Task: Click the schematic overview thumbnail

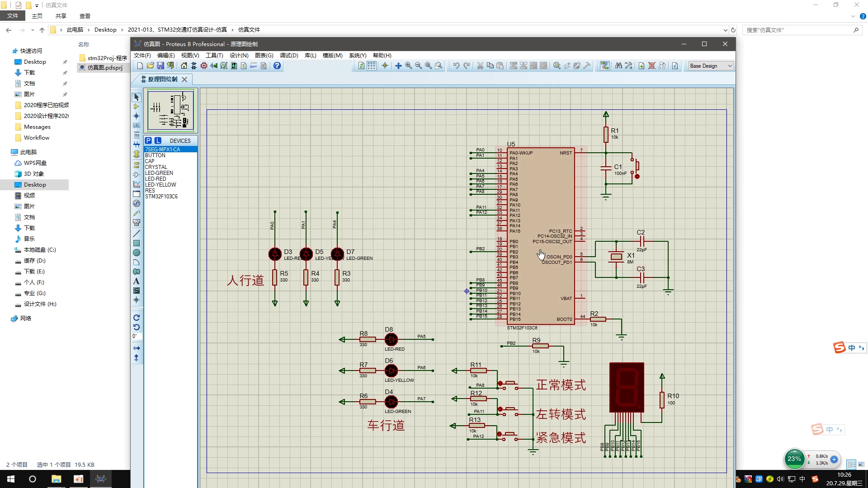Action: pos(170,111)
